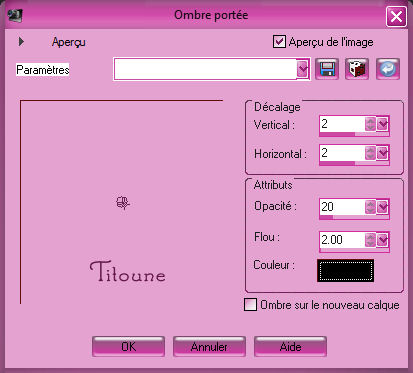The height and width of the screenshot is (373, 413).
Task: Open the Paramètres presets dropdown
Action: point(303,69)
